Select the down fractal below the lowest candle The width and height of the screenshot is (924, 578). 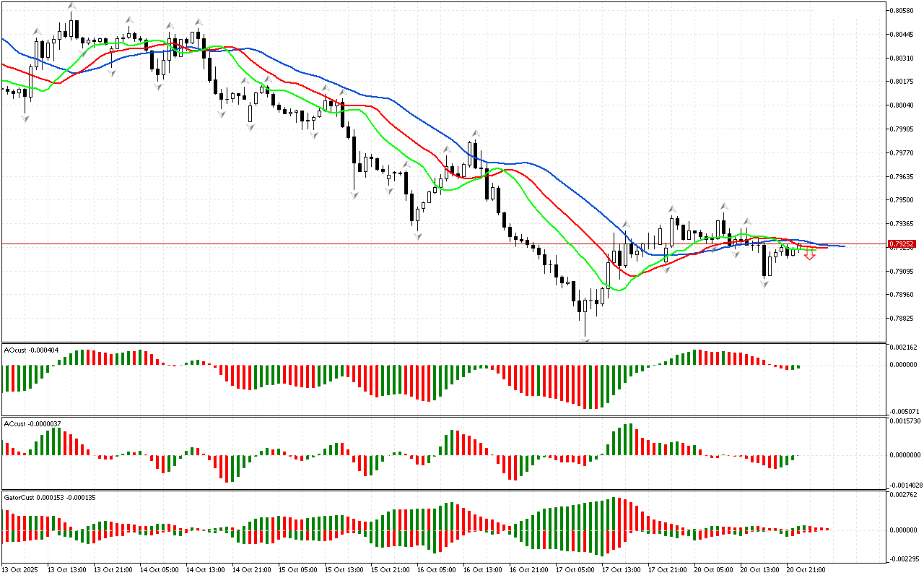point(585,340)
